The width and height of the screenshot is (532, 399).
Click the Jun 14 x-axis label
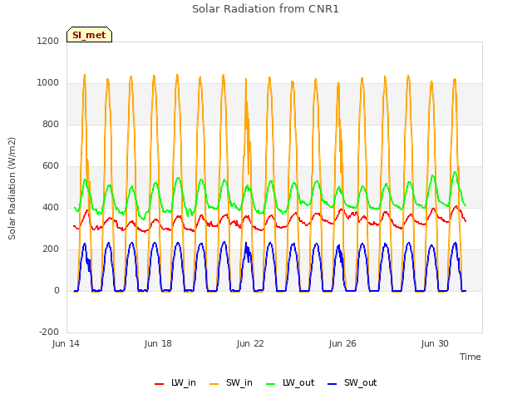click(66, 343)
